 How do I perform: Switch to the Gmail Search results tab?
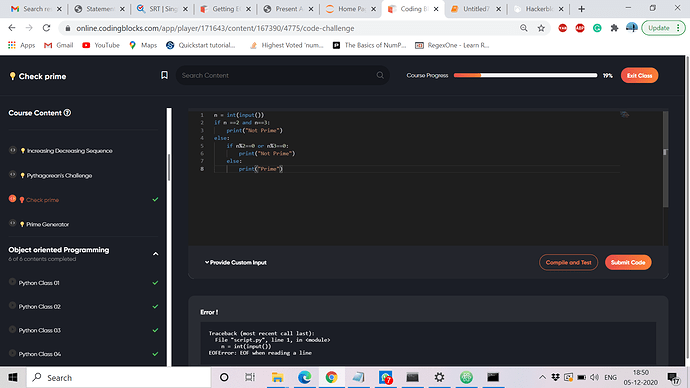36,9
